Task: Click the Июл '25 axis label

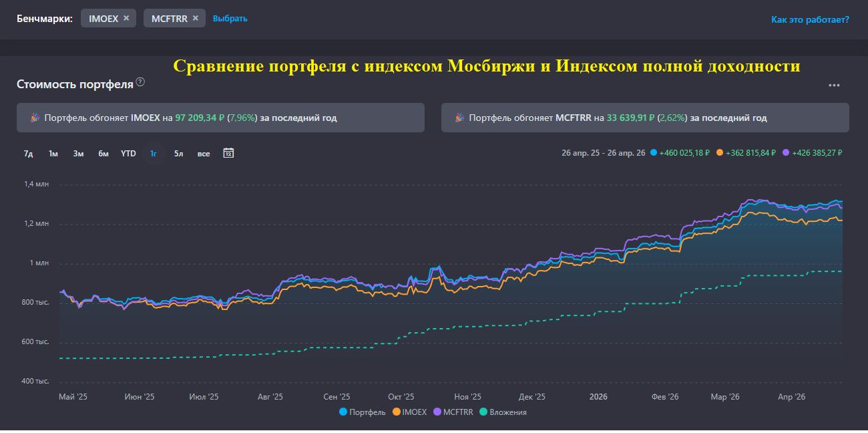Action: 204,397
